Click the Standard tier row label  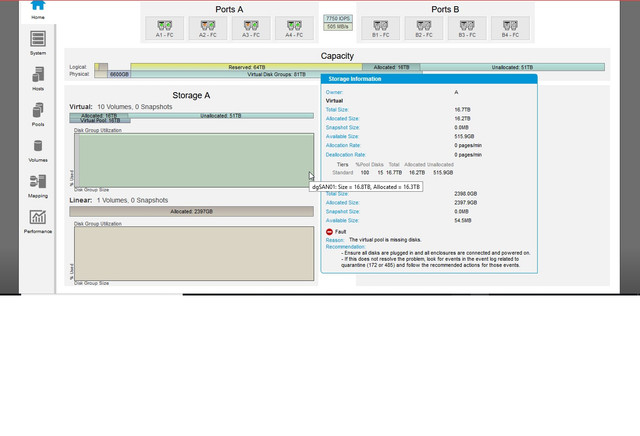pos(342,173)
